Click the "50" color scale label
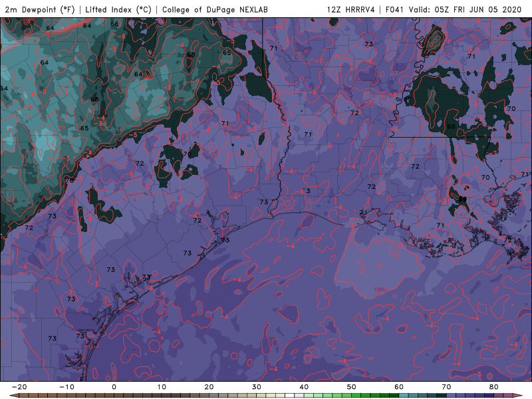Screen dimensions: 532x399 [352, 387]
